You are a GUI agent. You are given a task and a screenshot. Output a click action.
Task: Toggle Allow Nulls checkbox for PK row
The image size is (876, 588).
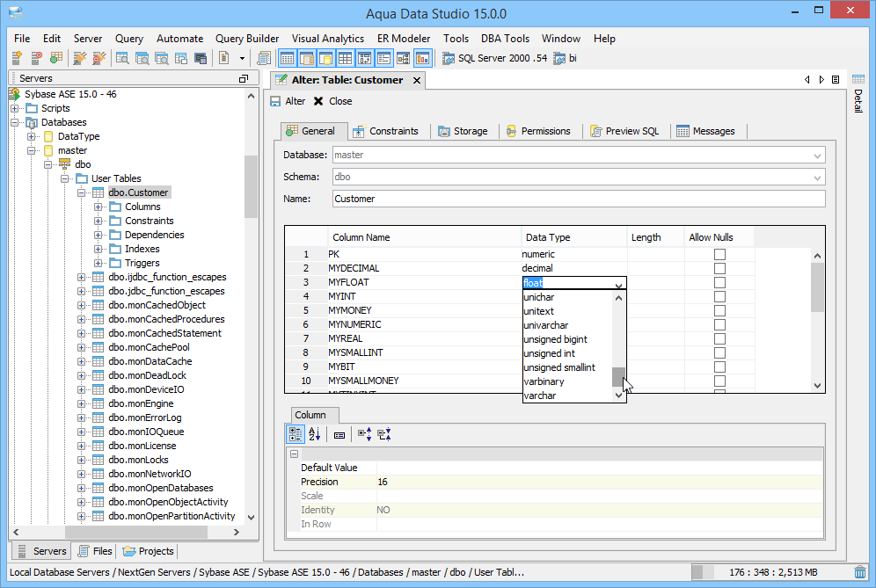719,254
